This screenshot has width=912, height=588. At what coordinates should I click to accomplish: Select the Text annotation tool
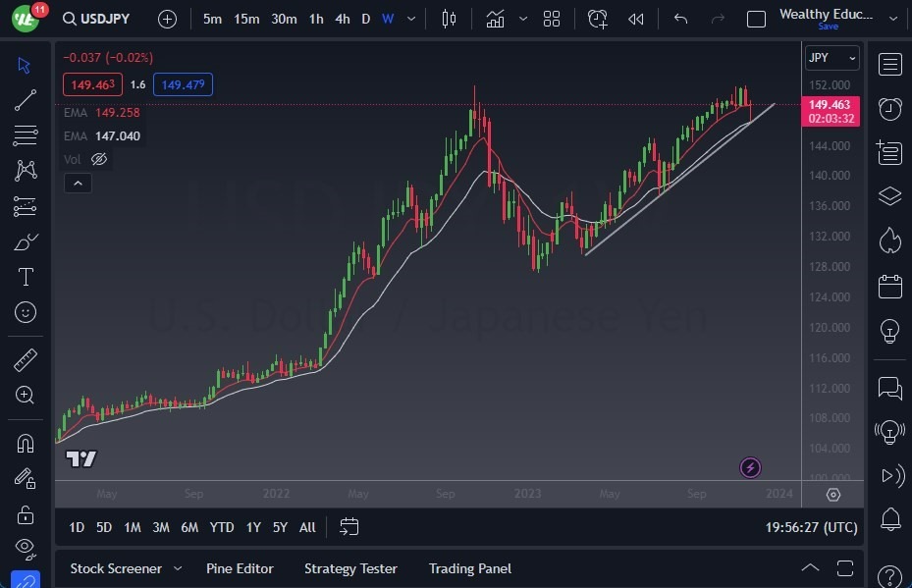(25, 277)
